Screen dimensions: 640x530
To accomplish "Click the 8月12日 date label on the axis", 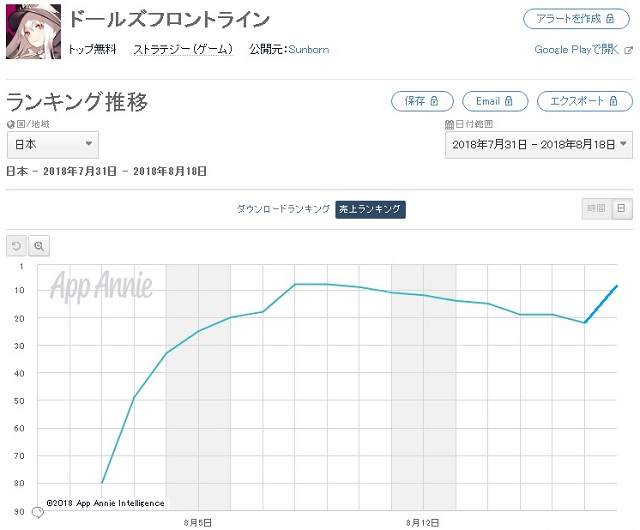I will point(423,522).
